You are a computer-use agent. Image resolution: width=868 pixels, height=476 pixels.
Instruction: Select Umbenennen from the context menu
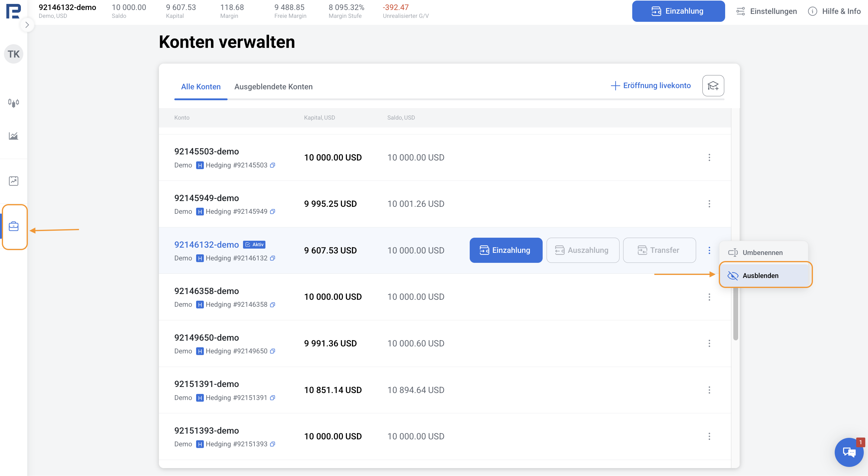click(x=762, y=253)
